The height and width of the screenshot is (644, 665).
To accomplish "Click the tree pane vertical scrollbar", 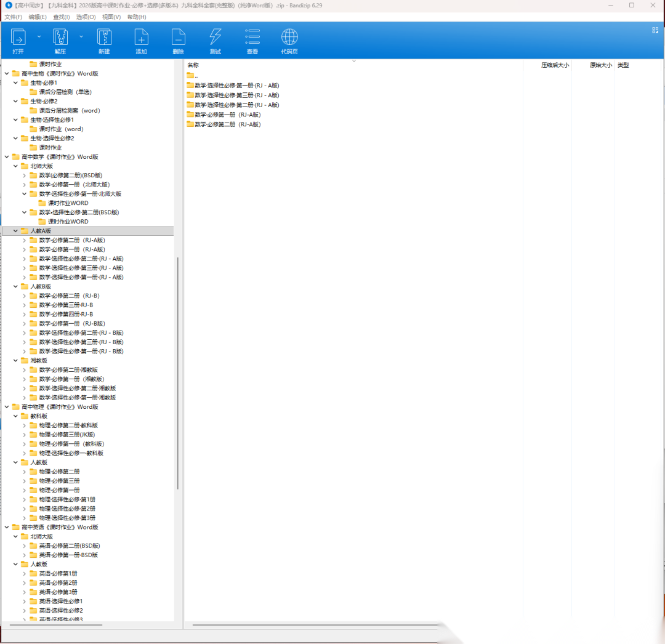I will tap(178, 369).
